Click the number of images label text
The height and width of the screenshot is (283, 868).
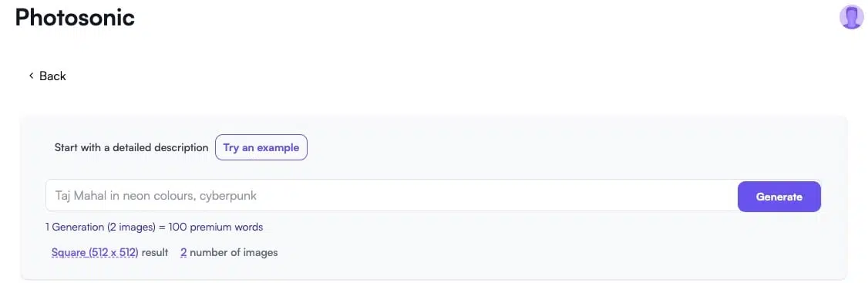click(x=234, y=252)
